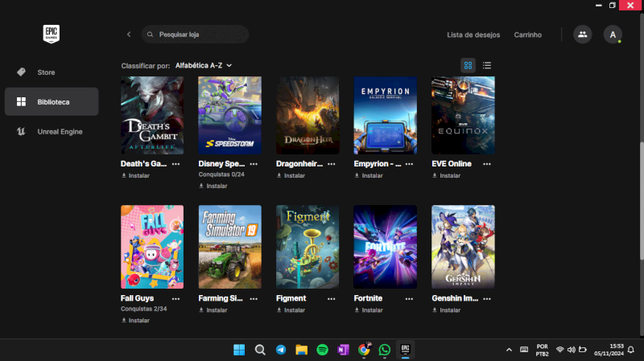
Task: Open Unreal Engine in sidebar
Action: (x=59, y=131)
